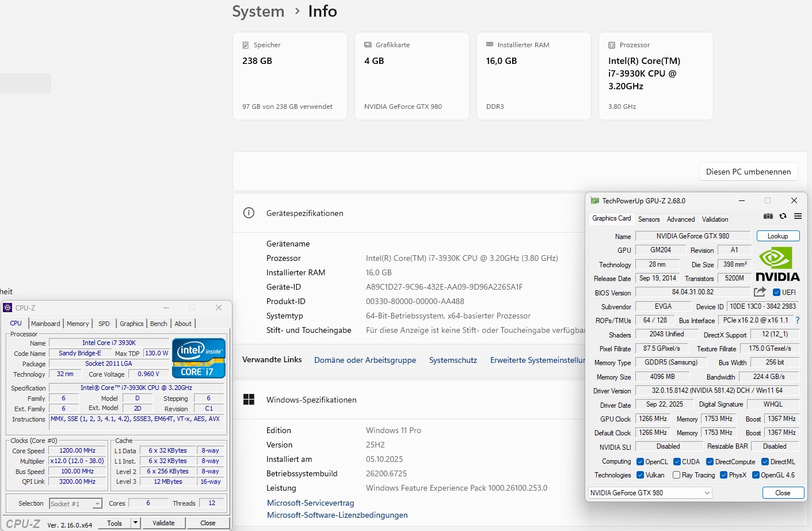Viewport: 812px width, 531px height.
Task: Click the Bus Interface question mark icon
Action: coord(798,320)
